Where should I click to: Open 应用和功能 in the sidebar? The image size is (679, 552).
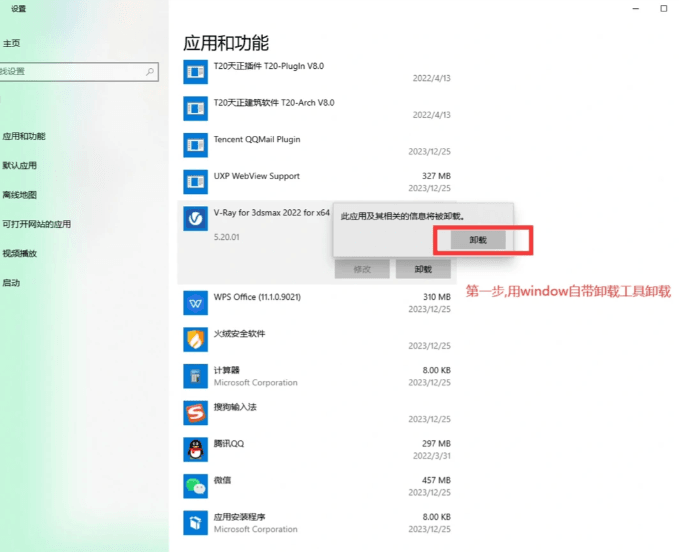(24, 136)
